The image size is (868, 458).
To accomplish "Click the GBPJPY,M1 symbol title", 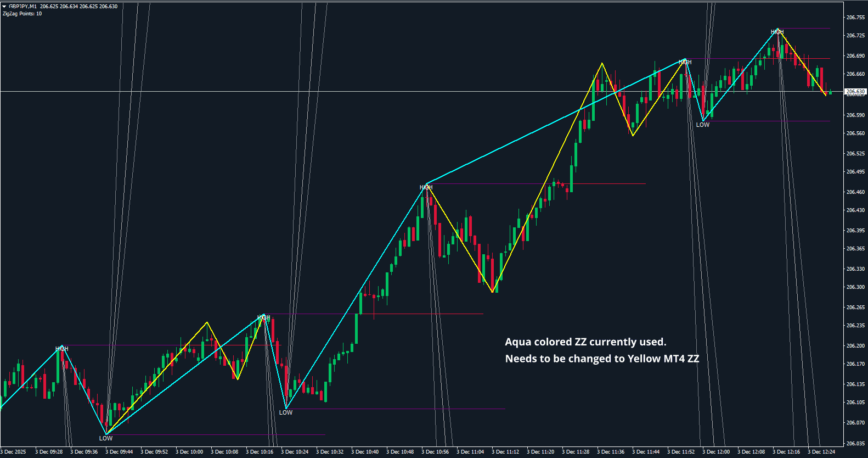I will [23, 7].
